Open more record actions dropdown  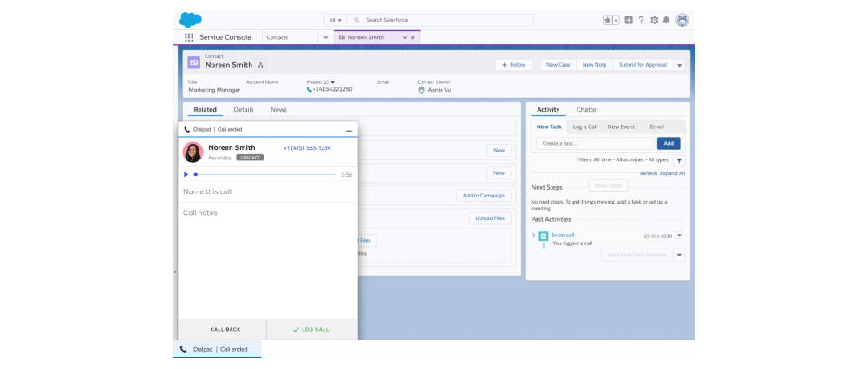pyautogui.click(x=679, y=65)
